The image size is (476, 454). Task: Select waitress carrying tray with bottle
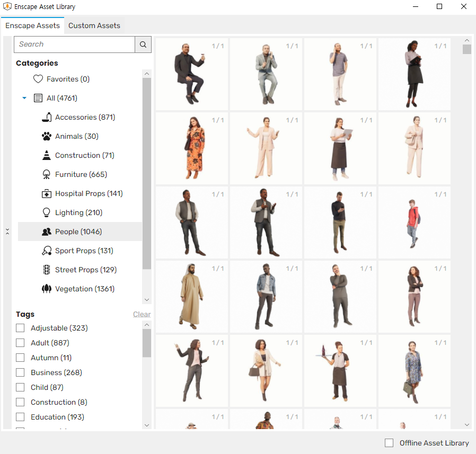coord(340,371)
